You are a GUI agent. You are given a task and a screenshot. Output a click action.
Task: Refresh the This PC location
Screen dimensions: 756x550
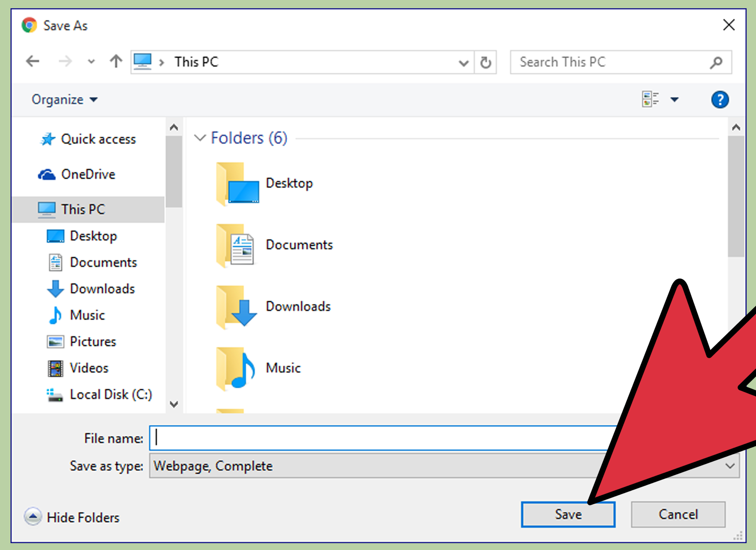(485, 62)
